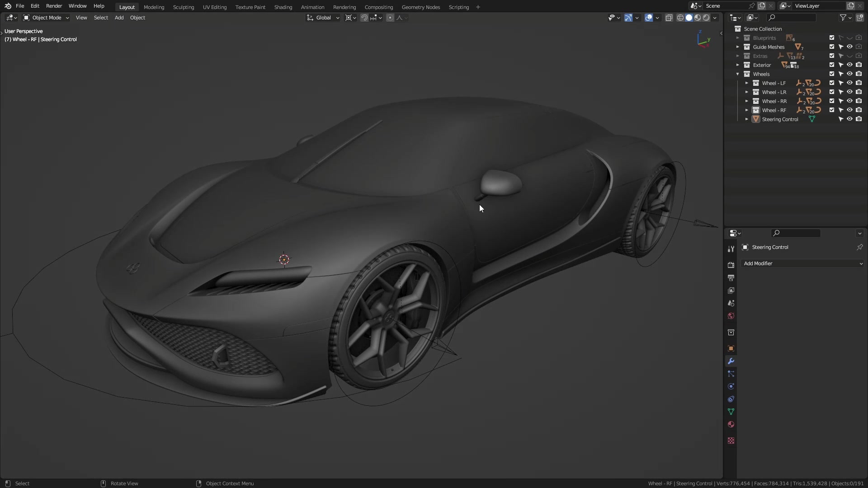
Task: Expand the Wheel - RF collection
Action: tap(747, 110)
